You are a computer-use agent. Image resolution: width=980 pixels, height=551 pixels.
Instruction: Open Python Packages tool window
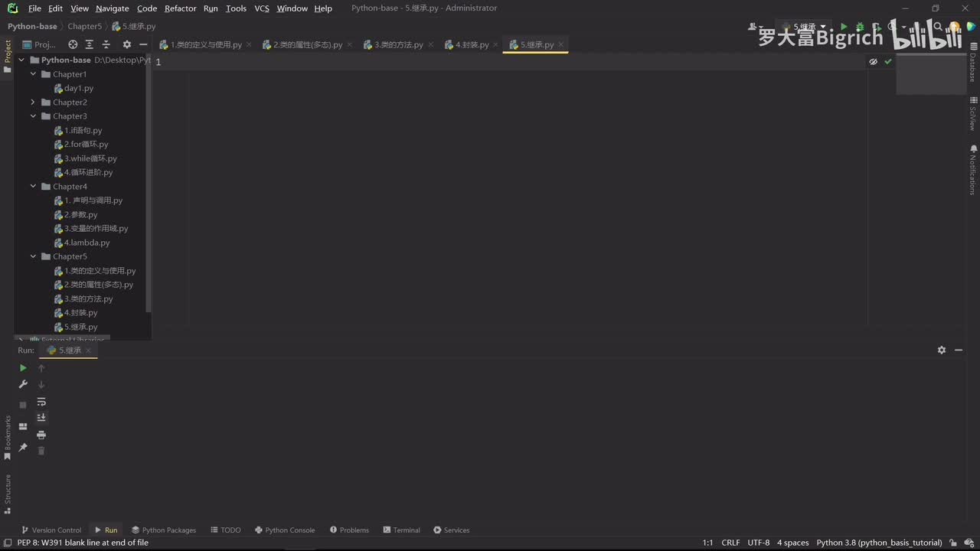click(163, 530)
